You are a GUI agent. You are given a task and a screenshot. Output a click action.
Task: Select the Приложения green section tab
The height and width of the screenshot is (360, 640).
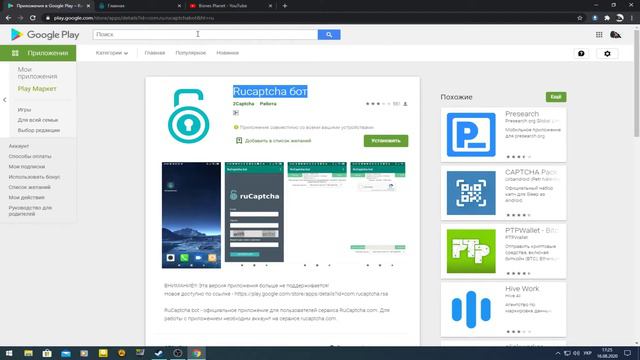pyautogui.click(x=38, y=53)
